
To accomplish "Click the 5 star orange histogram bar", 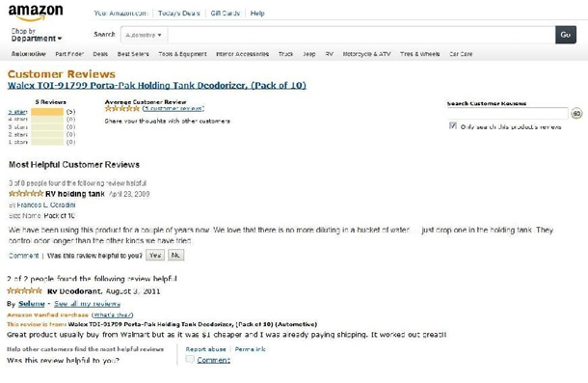I will point(47,112).
